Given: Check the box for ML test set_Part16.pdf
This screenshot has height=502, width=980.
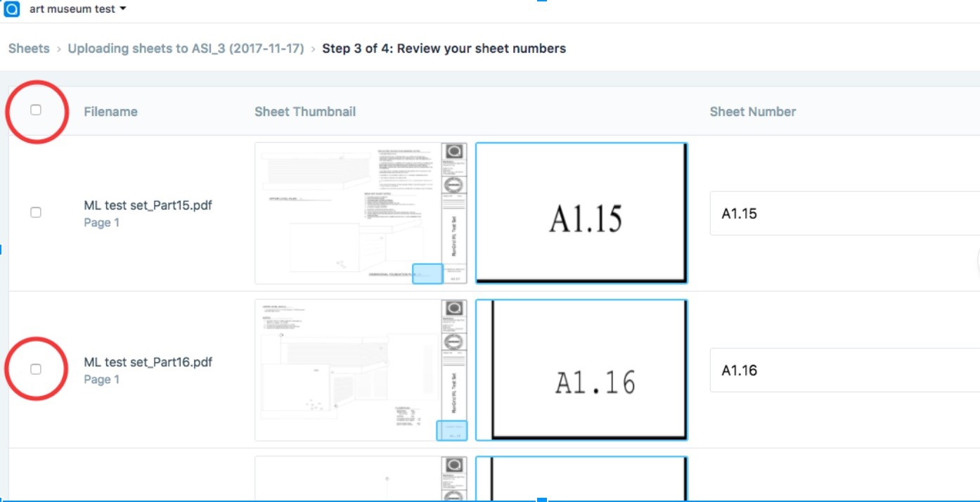Looking at the screenshot, I should (x=36, y=369).
